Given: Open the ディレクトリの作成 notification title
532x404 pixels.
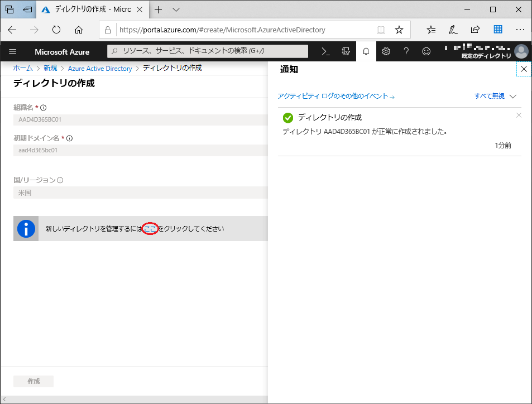Looking at the screenshot, I should point(330,117).
